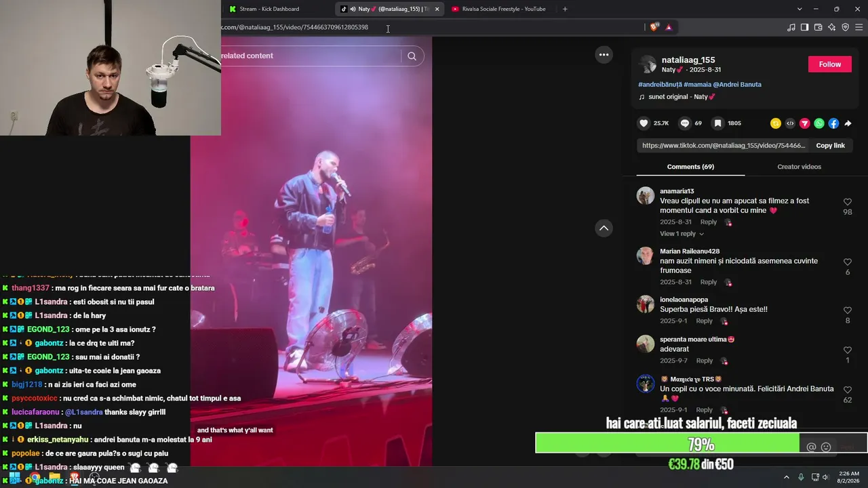Open the embed code icon

[790, 123]
